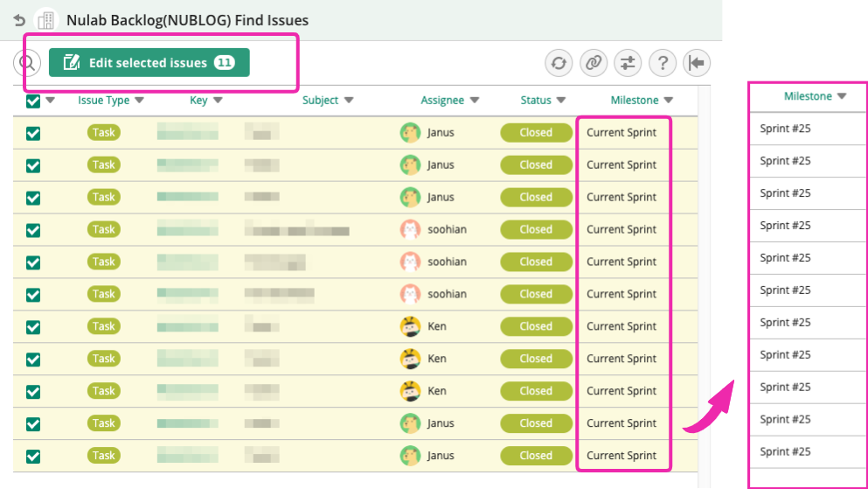
Task: Click the first Closed status badge
Action: [536, 133]
